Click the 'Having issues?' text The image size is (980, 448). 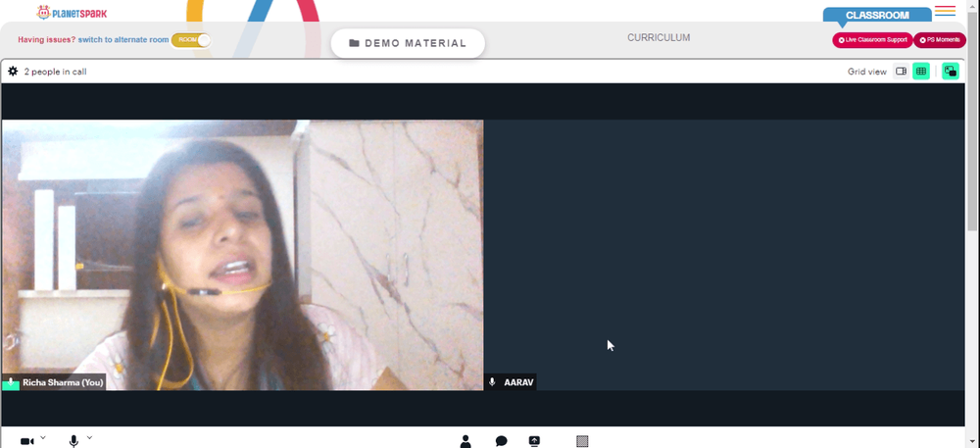(x=47, y=40)
